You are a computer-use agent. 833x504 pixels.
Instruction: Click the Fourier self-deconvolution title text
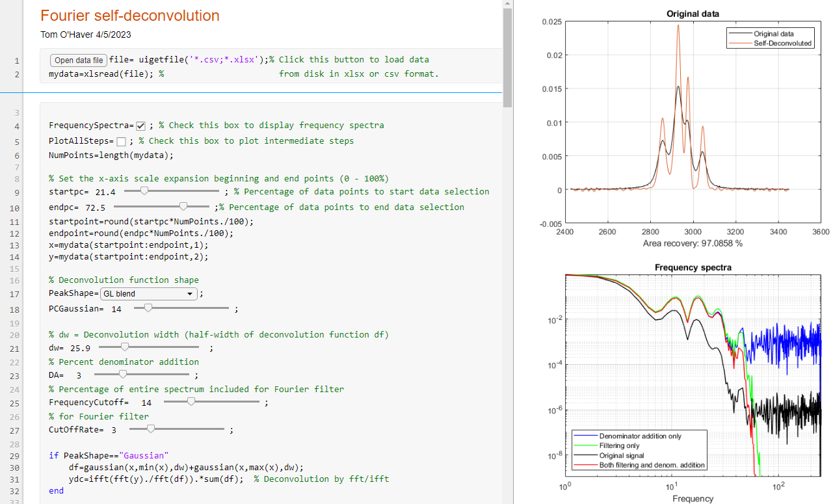130,16
